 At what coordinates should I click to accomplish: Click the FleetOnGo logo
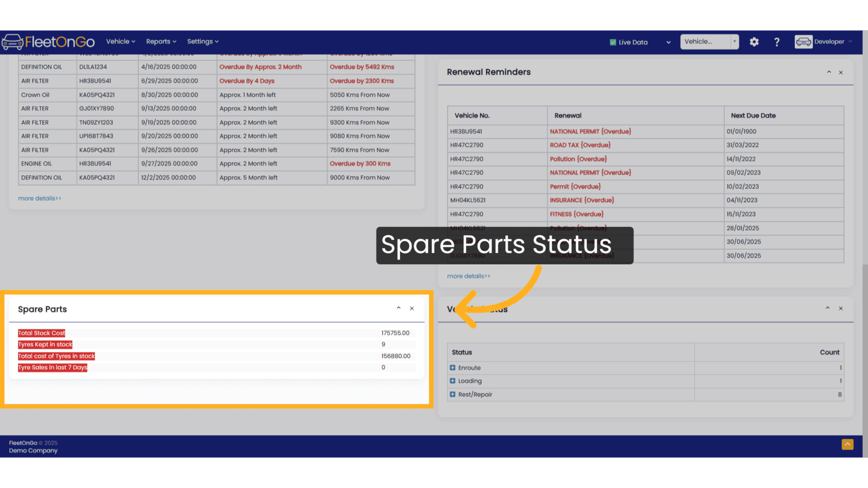48,42
